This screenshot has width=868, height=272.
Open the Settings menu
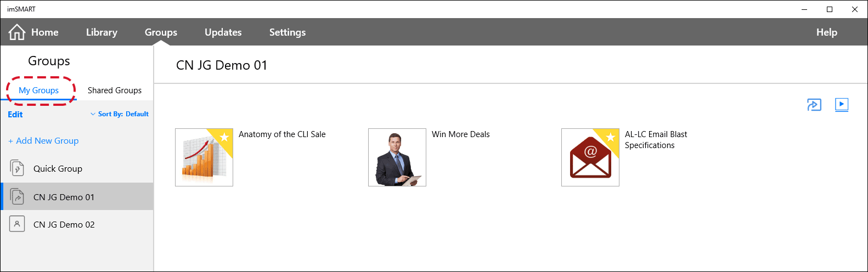pyautogui.click(x=288, y=32)
